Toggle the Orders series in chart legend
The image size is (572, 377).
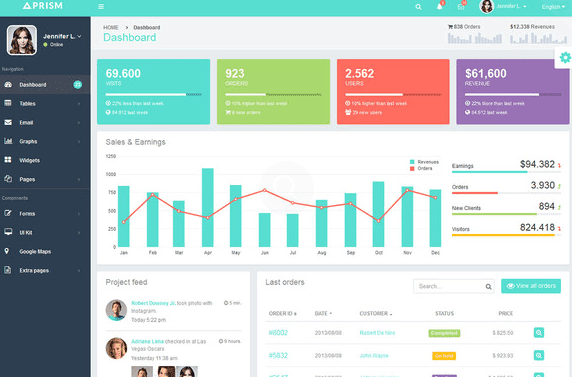(421, 169)
